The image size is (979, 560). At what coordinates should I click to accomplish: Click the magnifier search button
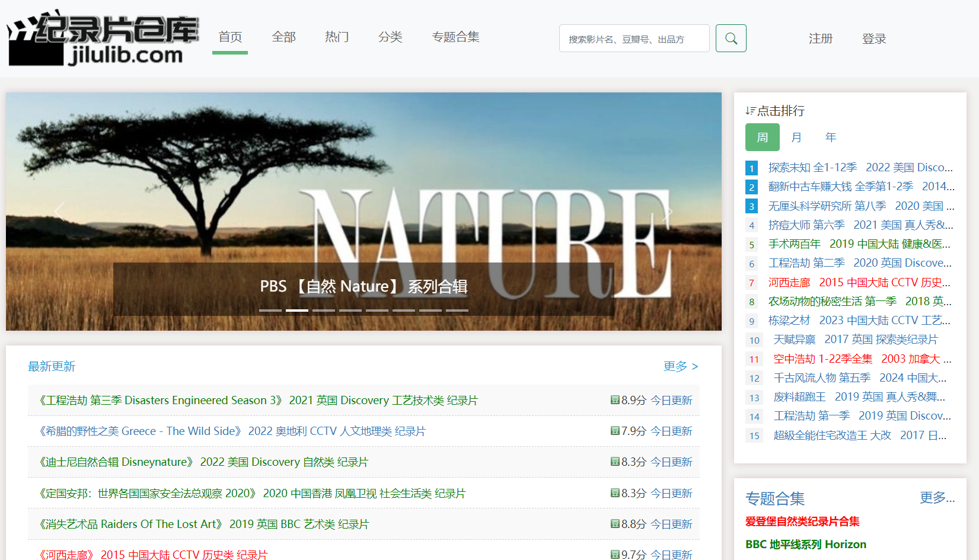pos(731,39)
